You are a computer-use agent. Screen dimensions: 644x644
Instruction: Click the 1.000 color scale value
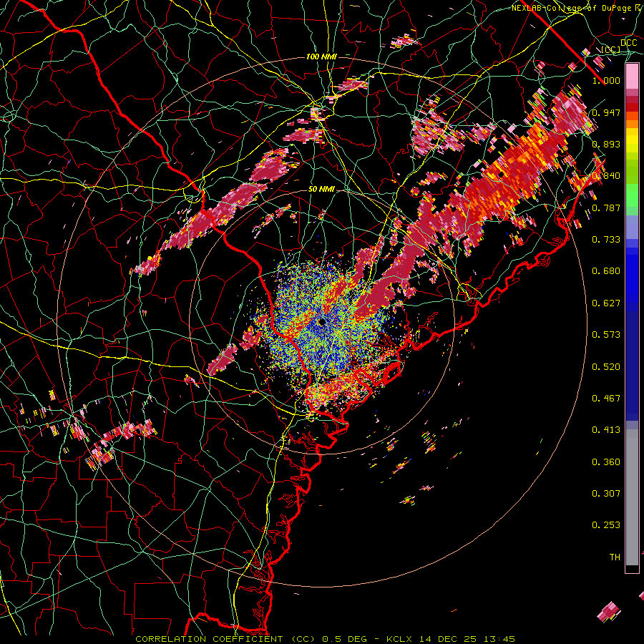point(606,80)
